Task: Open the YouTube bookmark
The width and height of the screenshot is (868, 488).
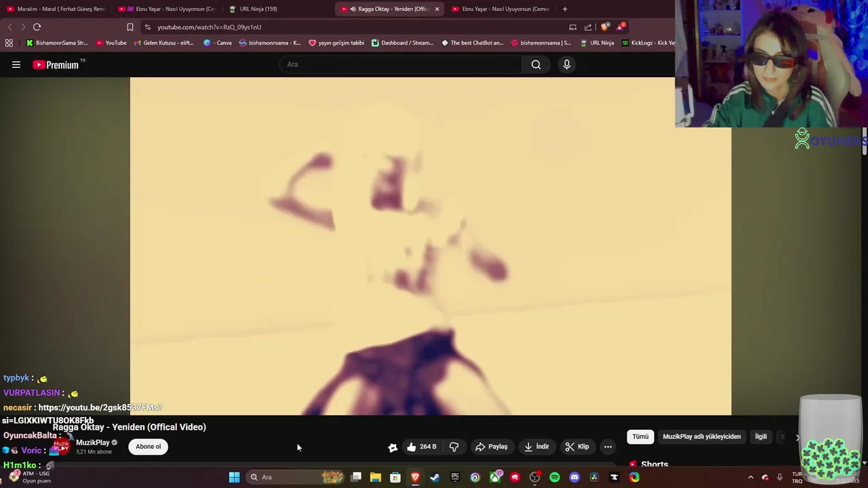Action: (x=111, y=43)
